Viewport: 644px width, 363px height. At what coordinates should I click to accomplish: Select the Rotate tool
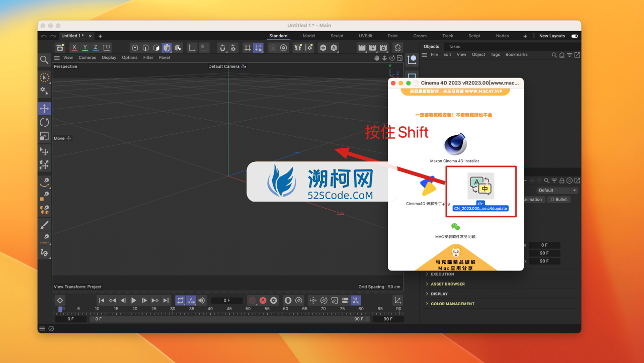44,122
